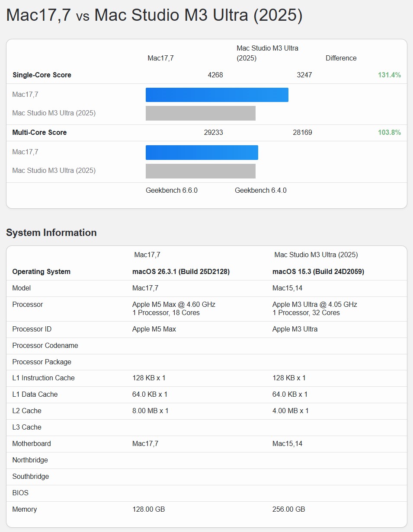This screenshot has width=413, height=532.
Task: Click the blue Multi-Core score bar
Action: click(202, 153)
